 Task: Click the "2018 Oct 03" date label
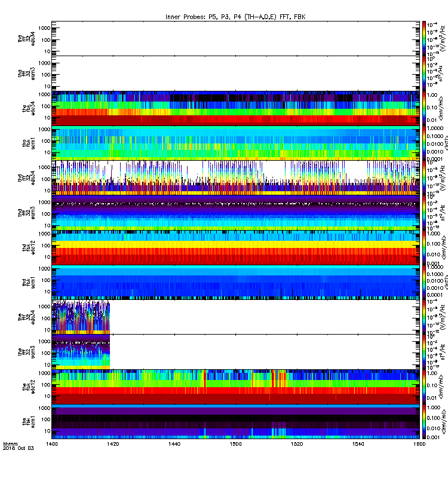19,448
